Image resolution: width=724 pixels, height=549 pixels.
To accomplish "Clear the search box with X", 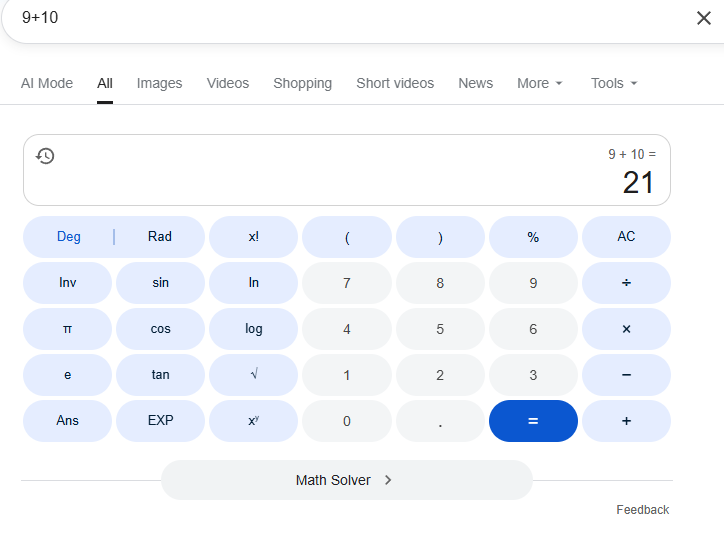I will click(x=703, y=18).
